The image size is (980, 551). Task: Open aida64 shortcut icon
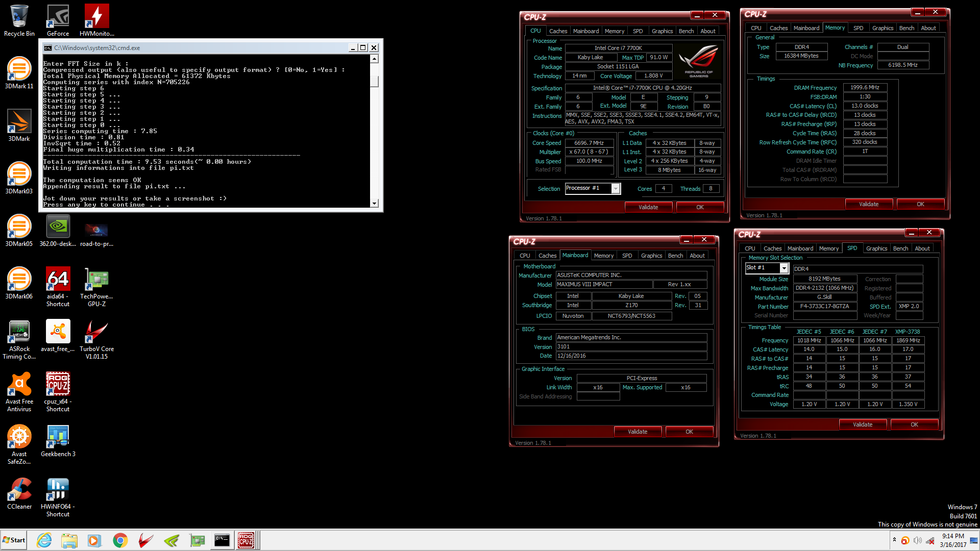click(58, 287)
